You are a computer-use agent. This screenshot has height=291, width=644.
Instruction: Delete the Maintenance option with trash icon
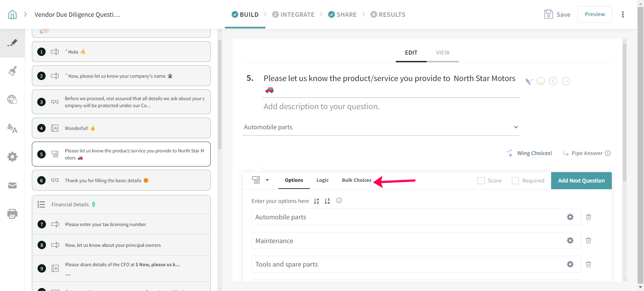(x=588, y=240)
